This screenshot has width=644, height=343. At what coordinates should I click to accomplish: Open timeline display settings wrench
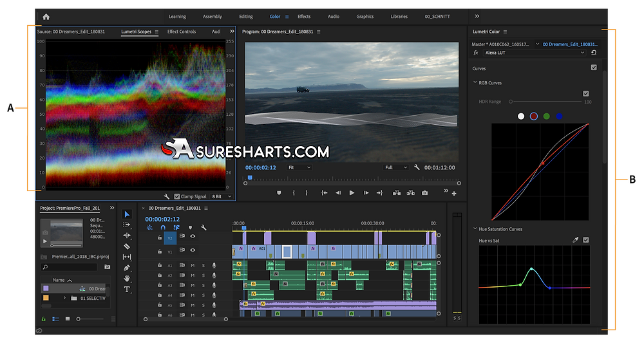(x=204, y=227)
